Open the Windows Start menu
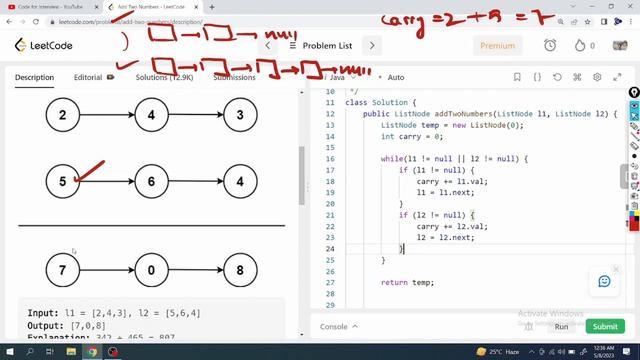The height and width of the screenshot is (360, 640). 9,351
